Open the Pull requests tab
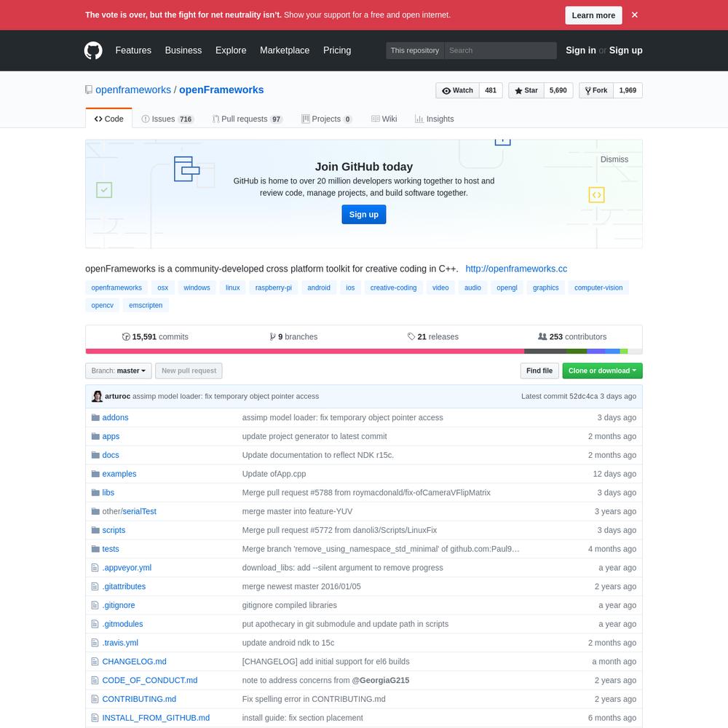Screen dimensions: 728x728 coord(247,119)
